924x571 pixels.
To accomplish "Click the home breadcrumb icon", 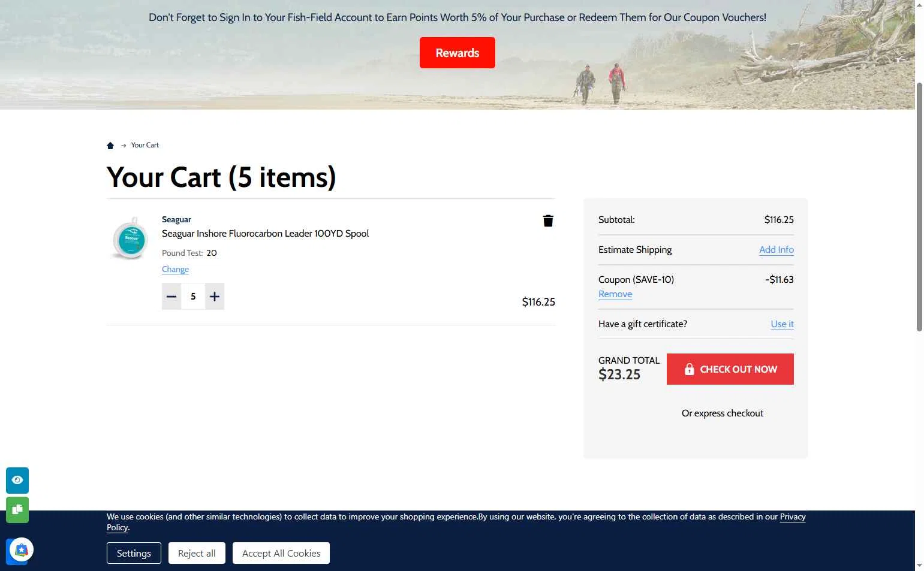I will (110, 146).
